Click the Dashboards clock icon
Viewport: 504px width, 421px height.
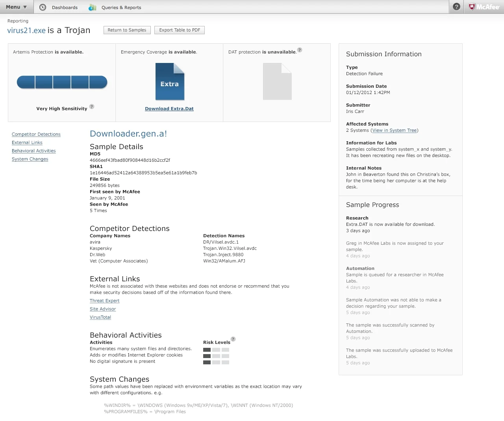point(43,7)
